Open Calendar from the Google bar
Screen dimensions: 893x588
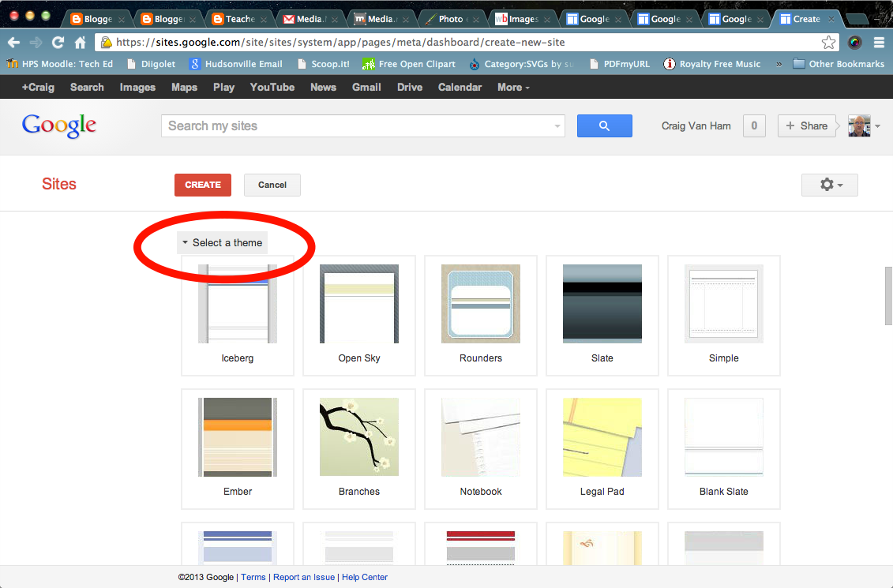[460, 87]
